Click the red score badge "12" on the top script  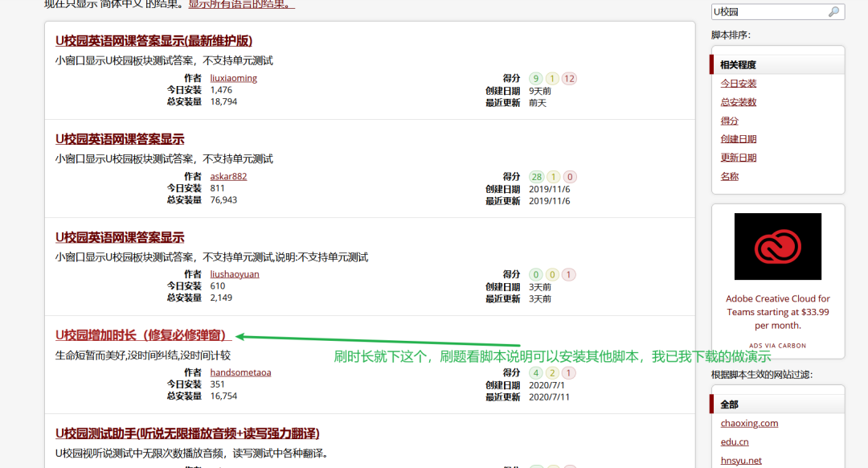pyautogui.click(x=569, y=78)
